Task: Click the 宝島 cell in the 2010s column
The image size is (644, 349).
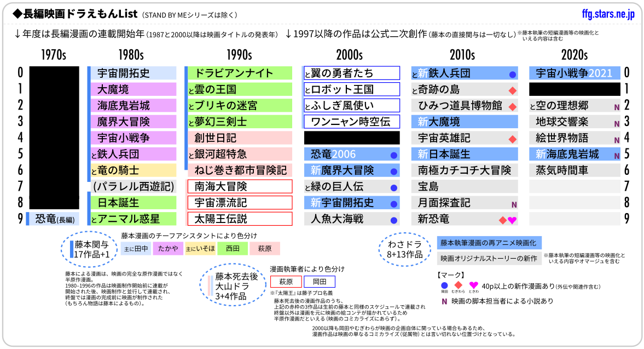Action: [465, 187]
